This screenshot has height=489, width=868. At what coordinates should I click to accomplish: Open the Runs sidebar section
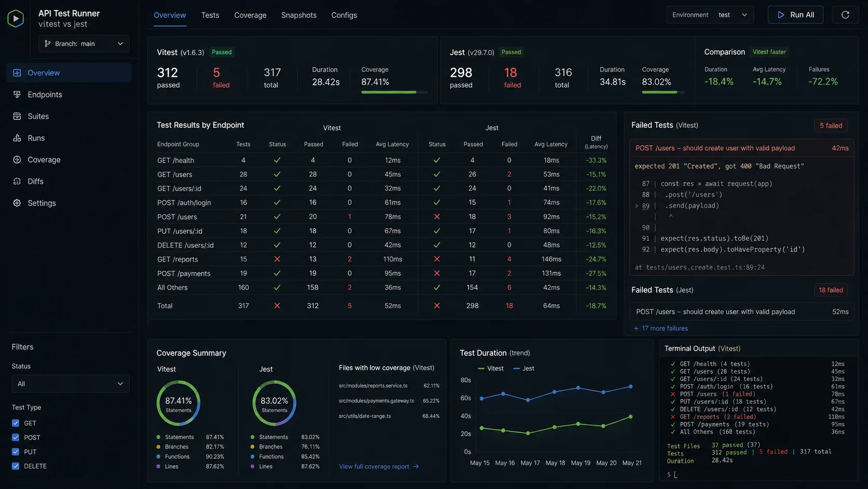pyautogui.click(x=69, y=138)
